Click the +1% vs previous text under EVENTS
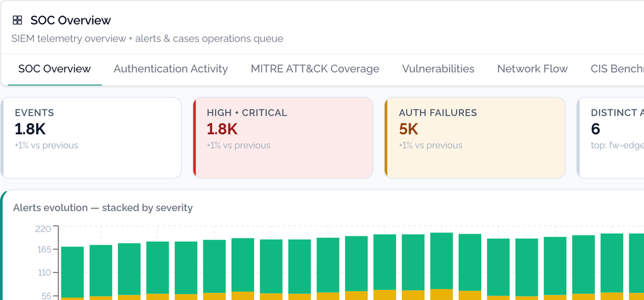 click(x=47, y=145)
